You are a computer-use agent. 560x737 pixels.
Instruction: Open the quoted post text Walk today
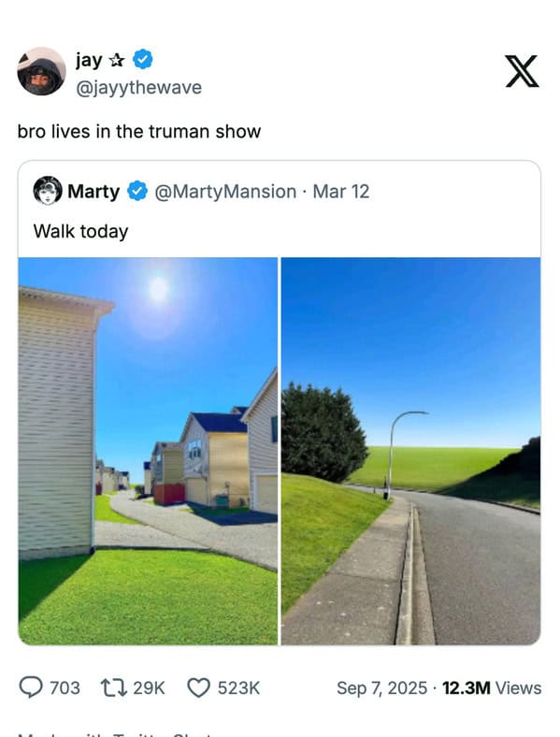80,231
